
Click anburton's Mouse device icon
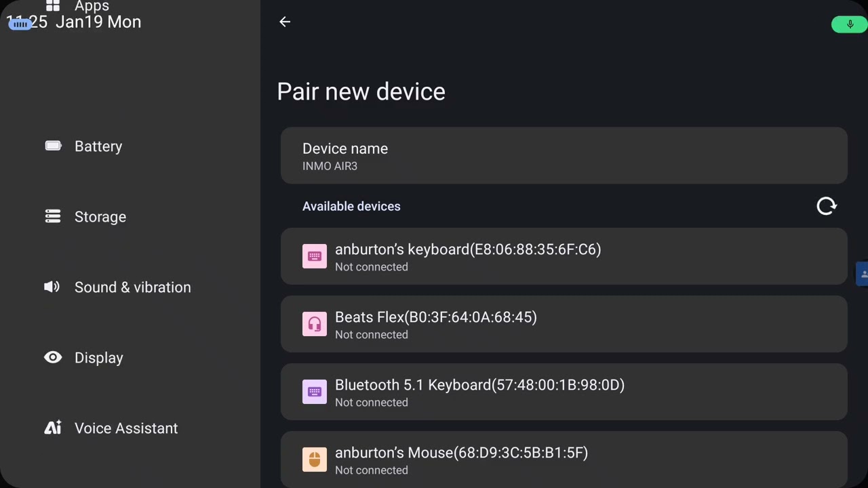coord(315,460)
